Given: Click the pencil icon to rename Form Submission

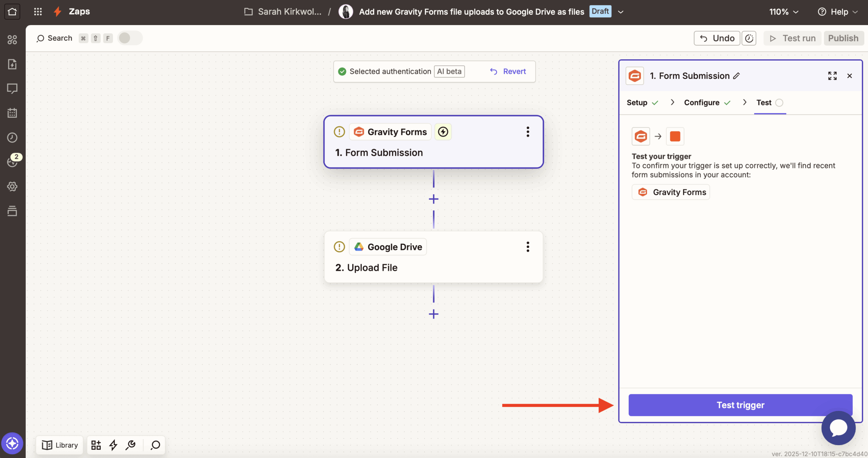Looking at the screenshot, I should coord(736,76).
